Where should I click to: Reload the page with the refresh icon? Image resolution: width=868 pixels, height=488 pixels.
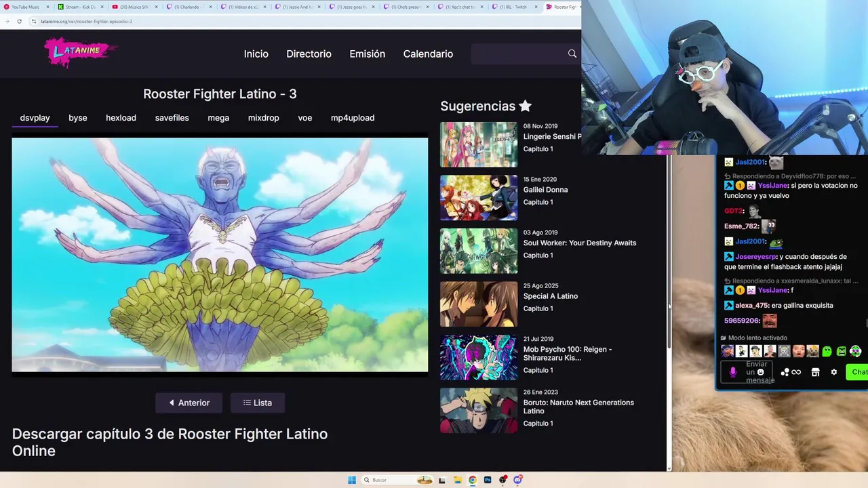(x=19, y=21)
